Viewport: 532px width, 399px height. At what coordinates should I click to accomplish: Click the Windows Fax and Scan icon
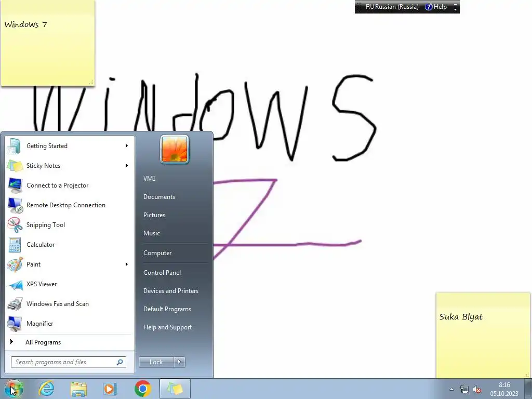click(15, 304)
